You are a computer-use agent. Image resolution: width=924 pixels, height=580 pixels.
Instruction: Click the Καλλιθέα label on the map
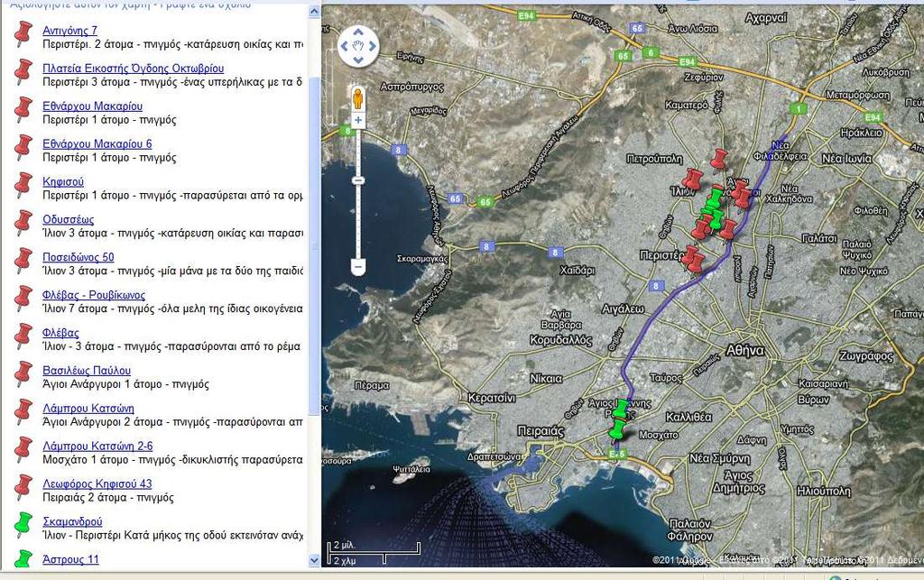(688, 417)
